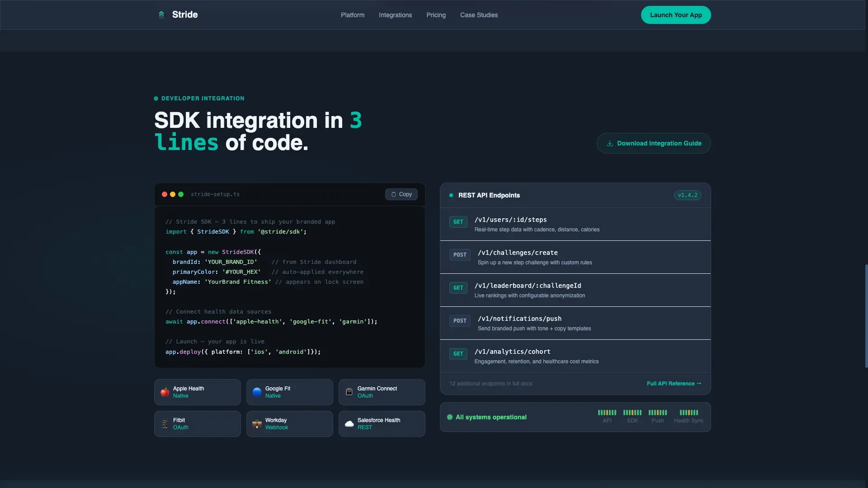This screenshot has width=868, height=488.
Task: Click the red window dot in code panel
Action: point(165,194)
